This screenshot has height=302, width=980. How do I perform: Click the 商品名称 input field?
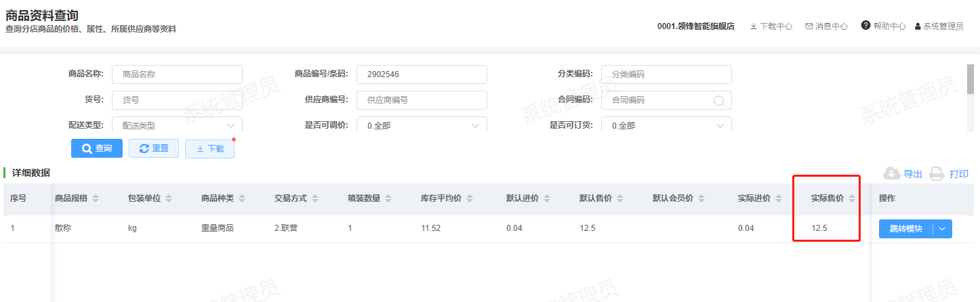[x=177, y=74]
